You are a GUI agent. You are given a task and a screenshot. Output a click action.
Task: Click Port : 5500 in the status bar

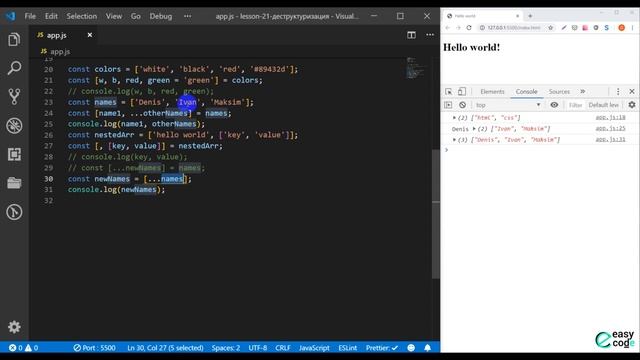(x=95, y=348)
